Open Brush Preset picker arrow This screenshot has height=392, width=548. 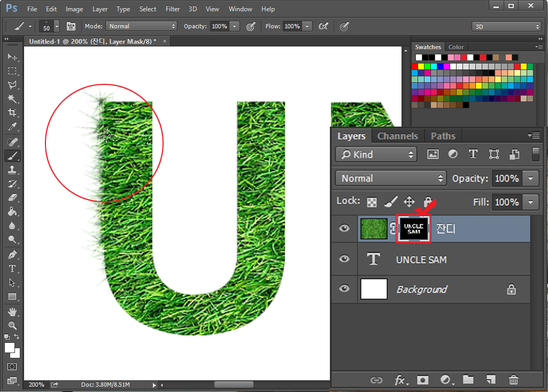57,26
